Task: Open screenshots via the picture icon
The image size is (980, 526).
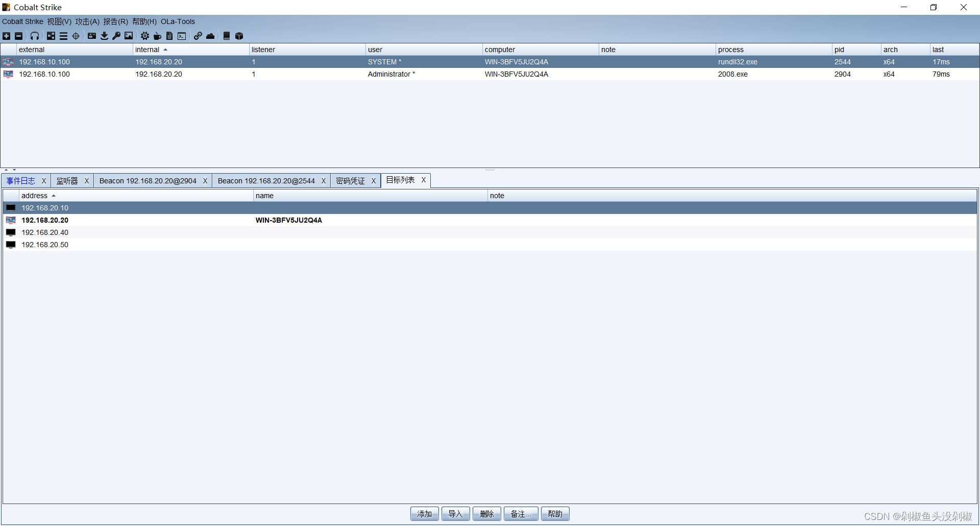Action: pos(129,36)
